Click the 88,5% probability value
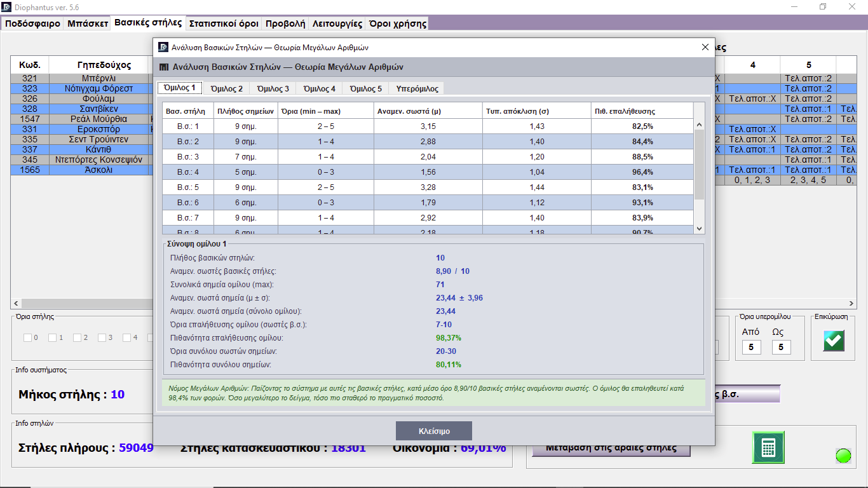The image size is (868, 488). (x=642, y=157)
